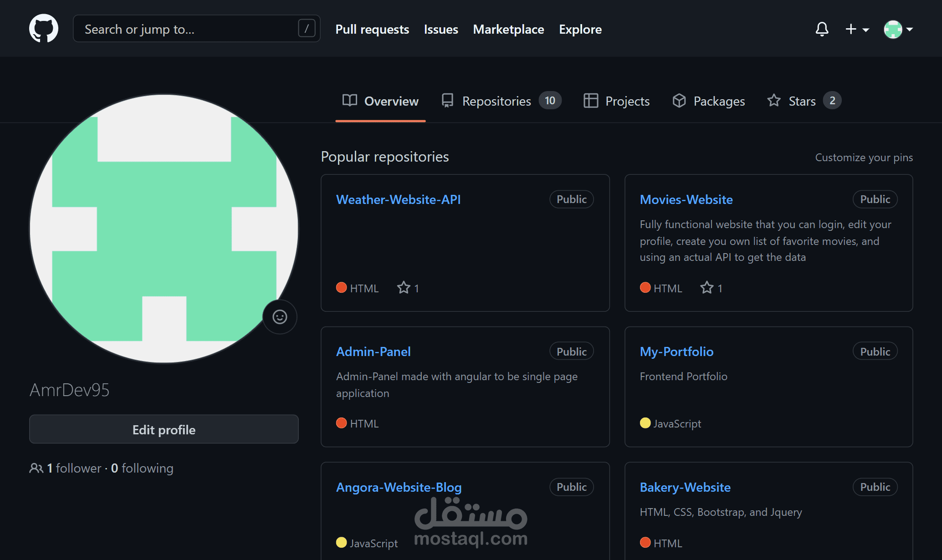Expand the plus create-new dropdown

coord(857,29)
